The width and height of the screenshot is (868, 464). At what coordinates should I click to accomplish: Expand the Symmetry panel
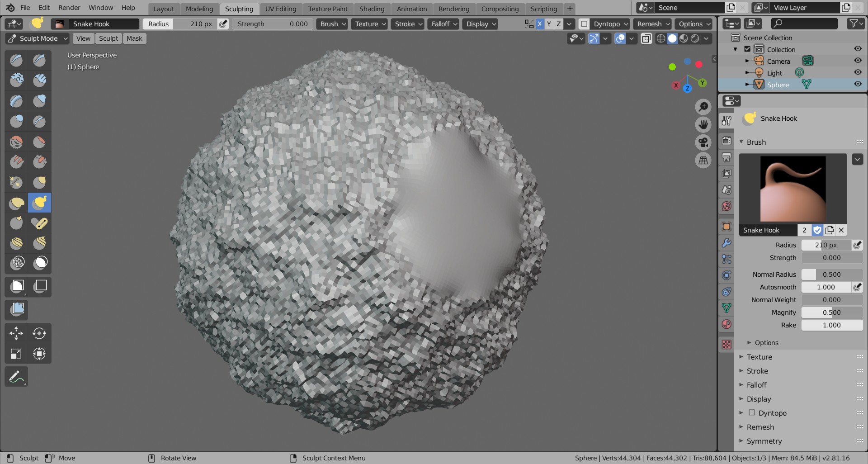pos(764,441)
